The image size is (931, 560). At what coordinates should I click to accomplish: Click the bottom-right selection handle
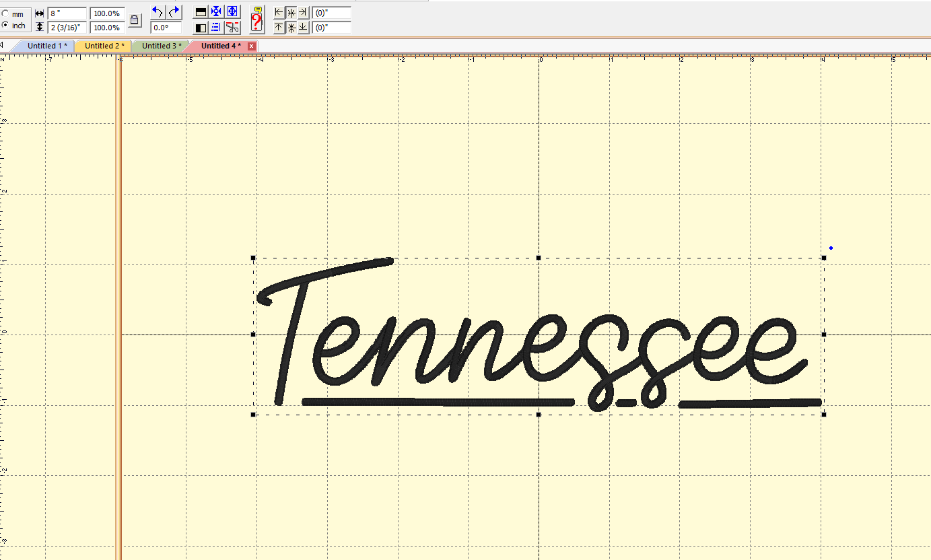click(x=824, y=415)
